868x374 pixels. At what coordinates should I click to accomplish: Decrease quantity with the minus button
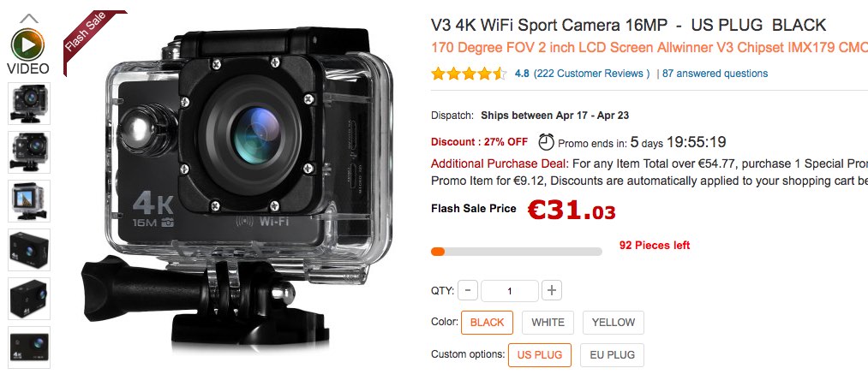point(468,290)
